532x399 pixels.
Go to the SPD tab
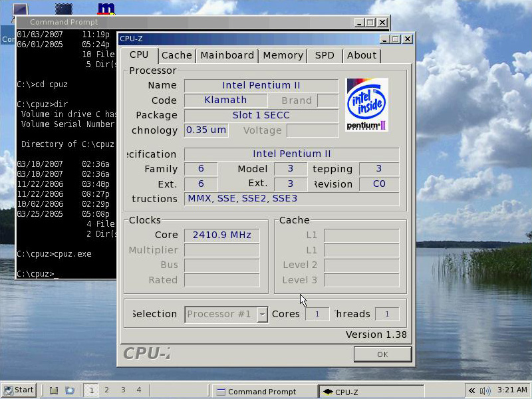tap(325, 55)
